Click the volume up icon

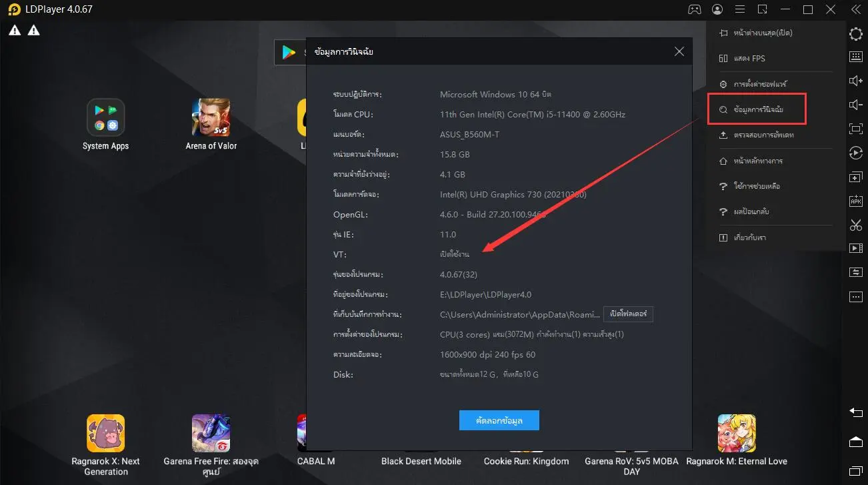[x=855, y=81]
